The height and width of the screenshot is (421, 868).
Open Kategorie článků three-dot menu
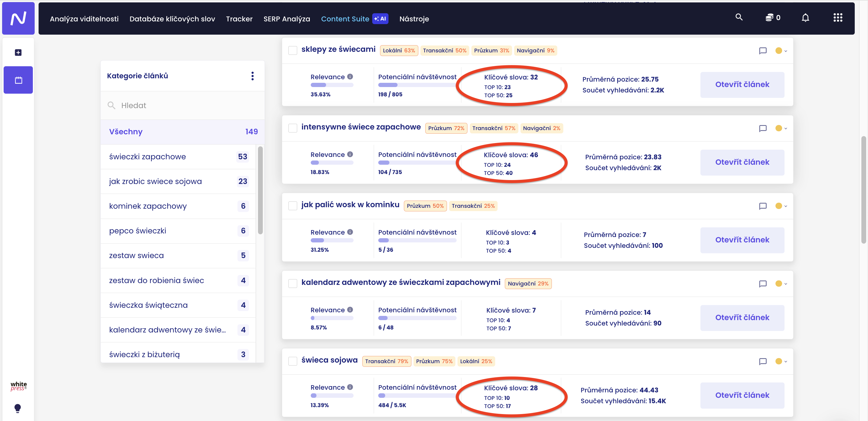coord(252,76)
